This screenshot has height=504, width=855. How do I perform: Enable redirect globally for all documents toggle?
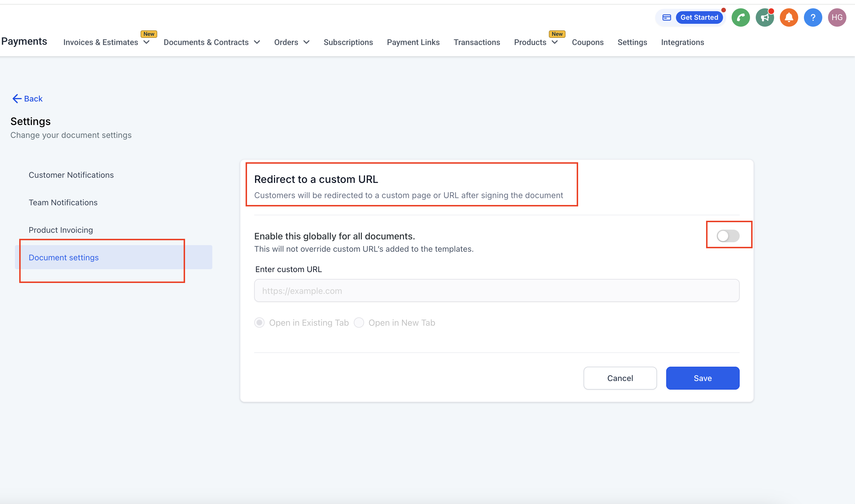tap(728, 236)
